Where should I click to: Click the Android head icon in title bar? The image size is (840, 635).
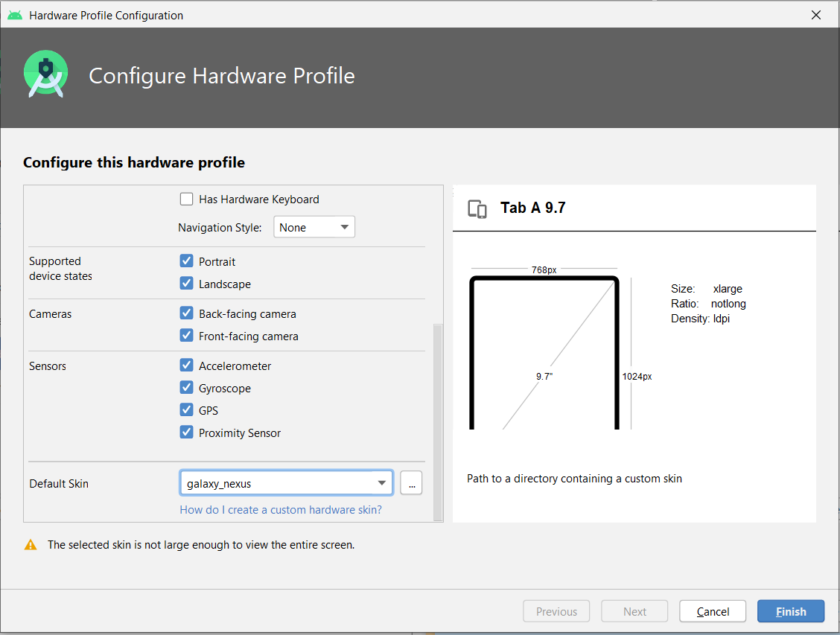[x=15, y=15]
